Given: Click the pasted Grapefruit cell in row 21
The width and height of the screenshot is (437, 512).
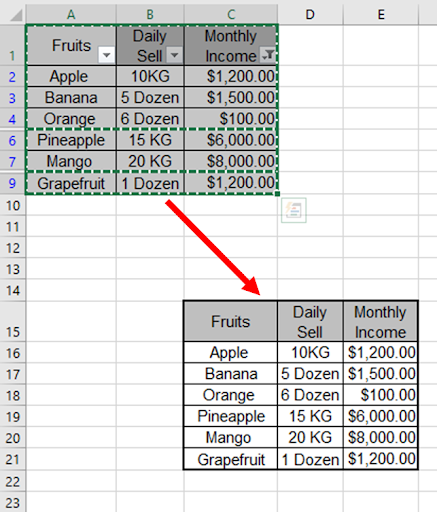Looking at the screenshot, I should pyautogui.click(x=231, y=459).
